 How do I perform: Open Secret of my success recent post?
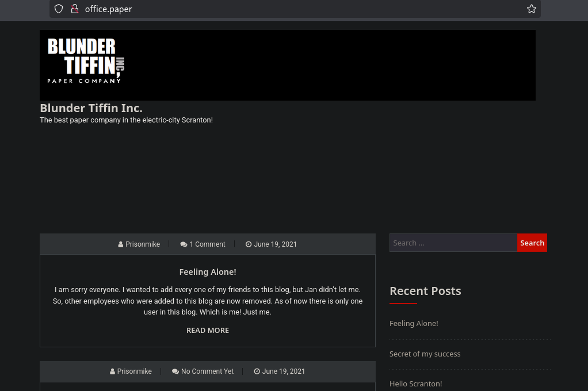point(425,354)
